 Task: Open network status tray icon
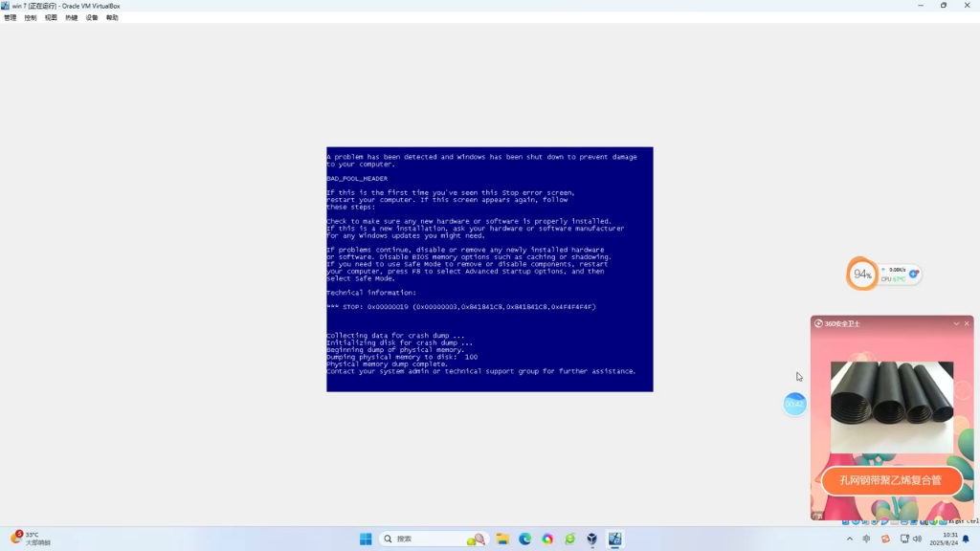coord(904,539)
